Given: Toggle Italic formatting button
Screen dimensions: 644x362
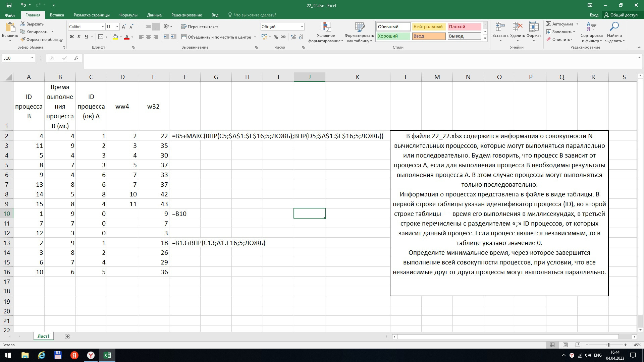Looking at the screenshot, I should (x=79, y=37).
